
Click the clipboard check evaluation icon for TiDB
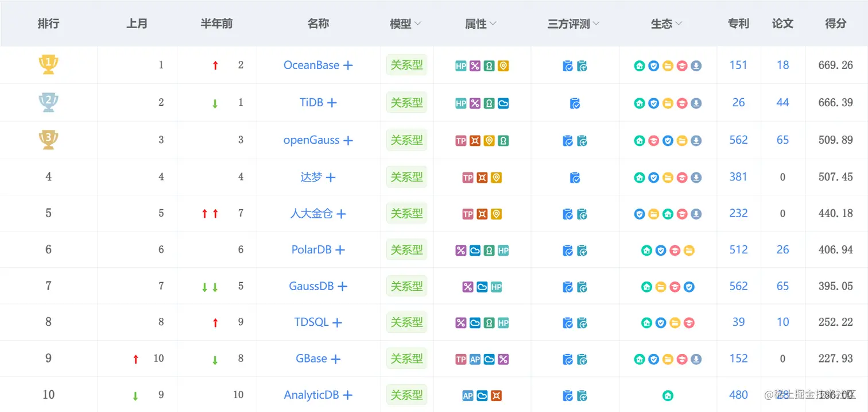[x=575, y=103]
